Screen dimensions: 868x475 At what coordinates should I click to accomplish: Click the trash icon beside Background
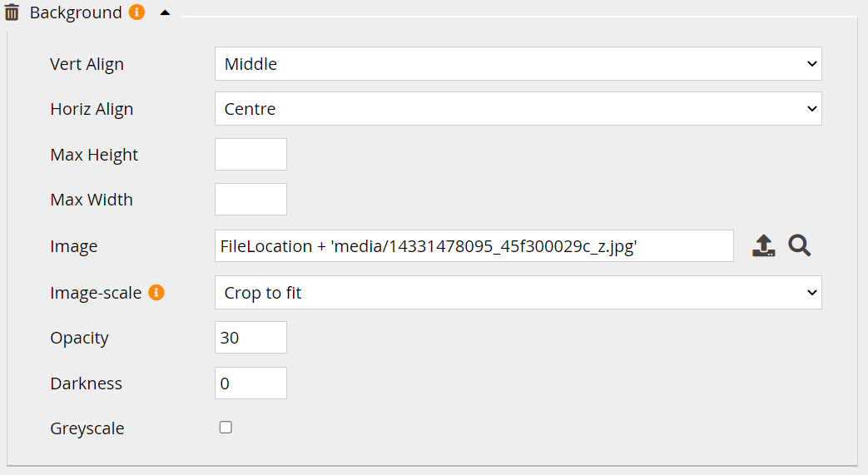pos(12,12)
